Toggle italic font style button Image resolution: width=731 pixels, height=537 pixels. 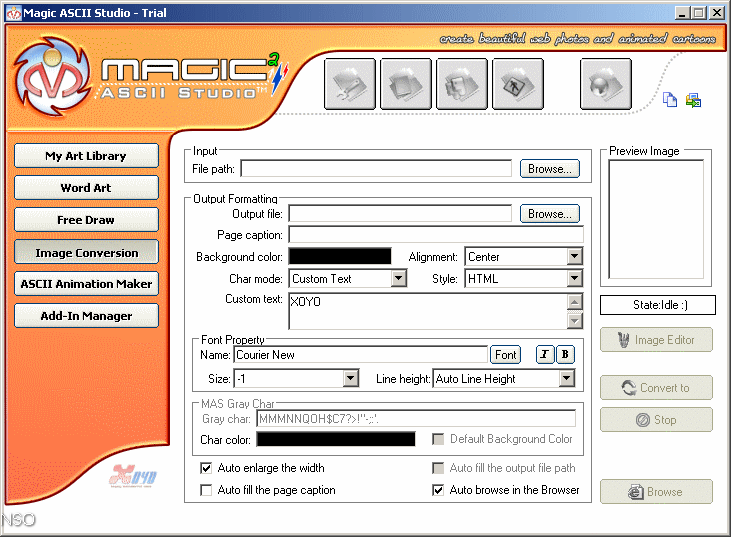click(x=545, y=355)
